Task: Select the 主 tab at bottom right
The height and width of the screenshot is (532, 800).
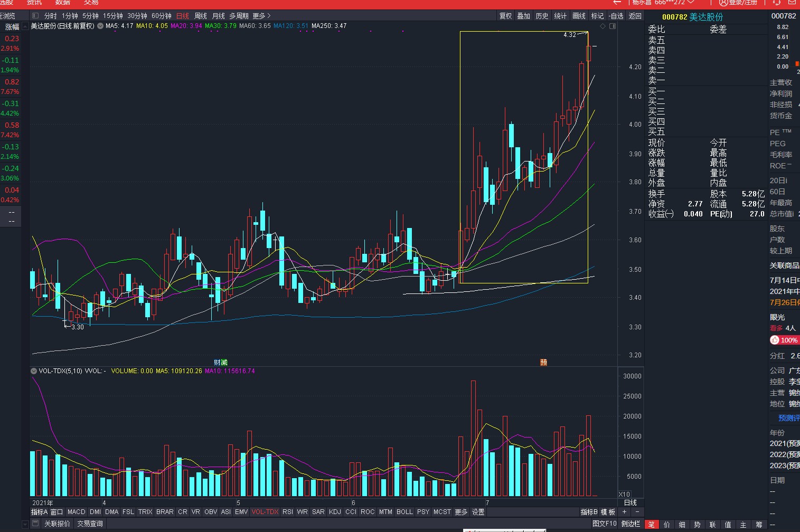Action: coord(743,525)
